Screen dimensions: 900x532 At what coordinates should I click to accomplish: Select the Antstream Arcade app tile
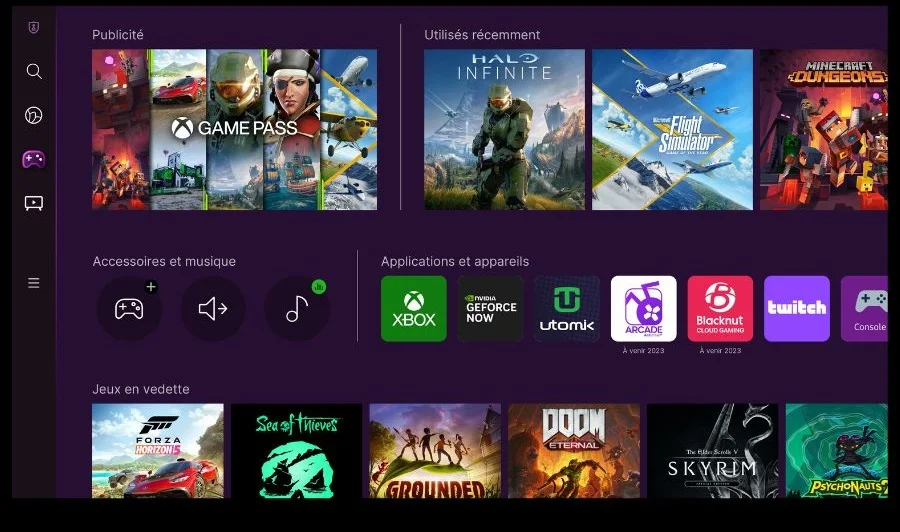(643, 309)
